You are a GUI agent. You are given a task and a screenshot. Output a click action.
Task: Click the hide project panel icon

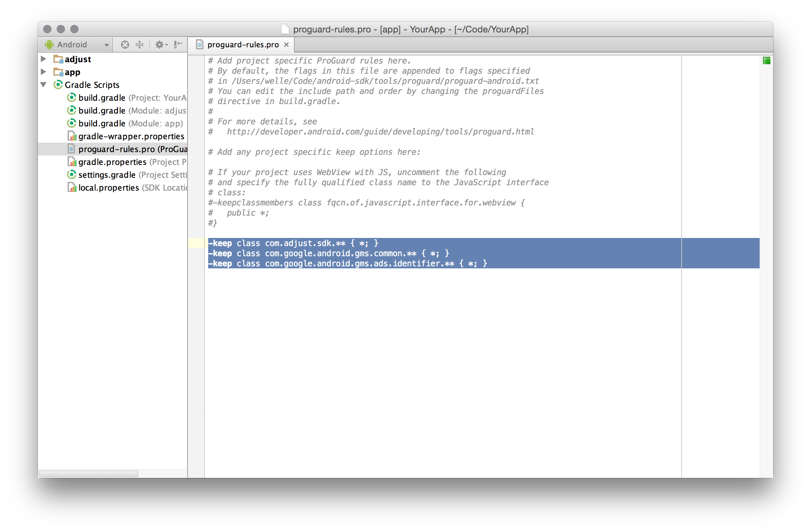tap(178, 45)
